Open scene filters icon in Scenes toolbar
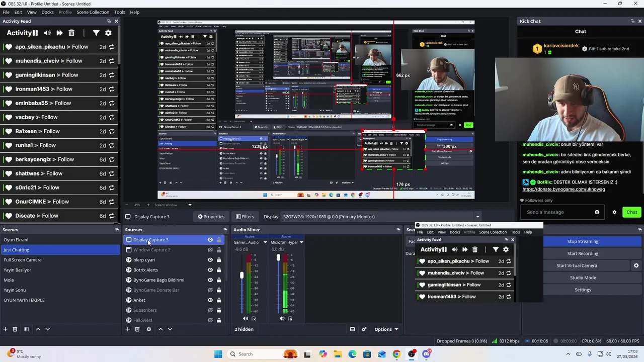Viewport: 644px width, 362px height. (26, 329)
